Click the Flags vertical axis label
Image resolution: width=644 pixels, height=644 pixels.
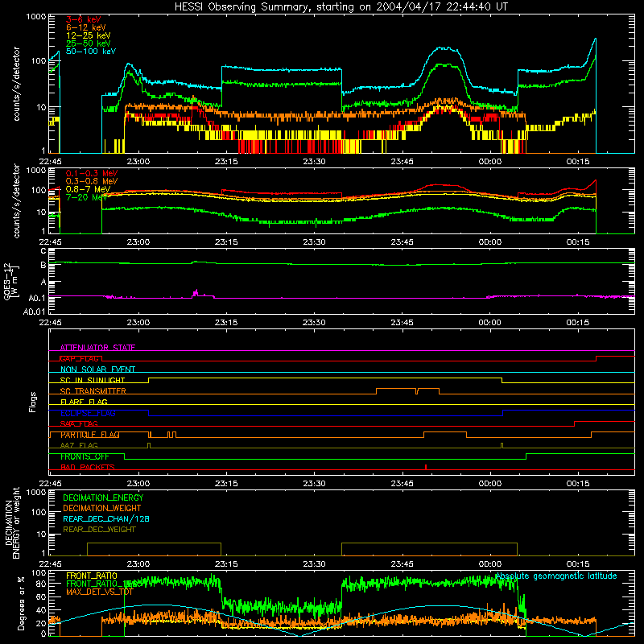[32, 402]
